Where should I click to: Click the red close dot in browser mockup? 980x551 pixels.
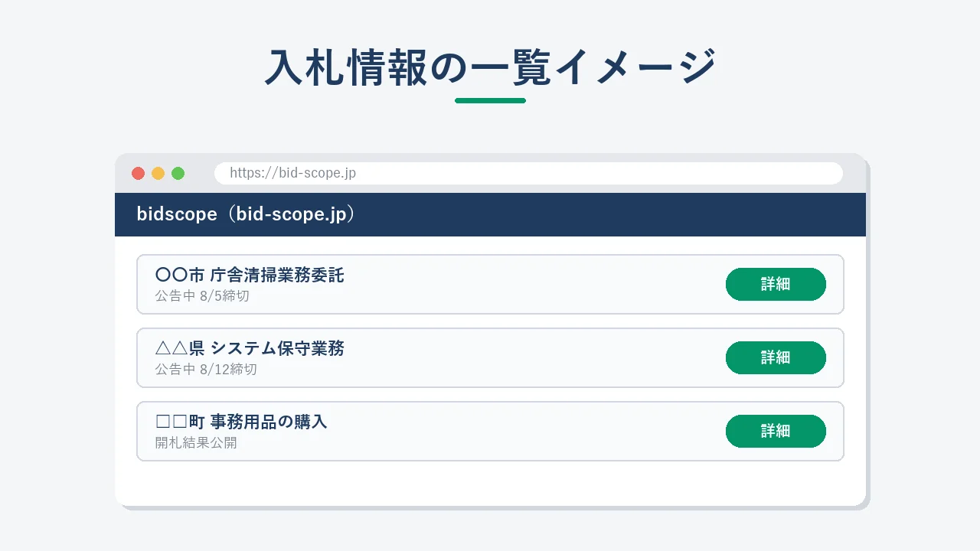tap(138, 173)
